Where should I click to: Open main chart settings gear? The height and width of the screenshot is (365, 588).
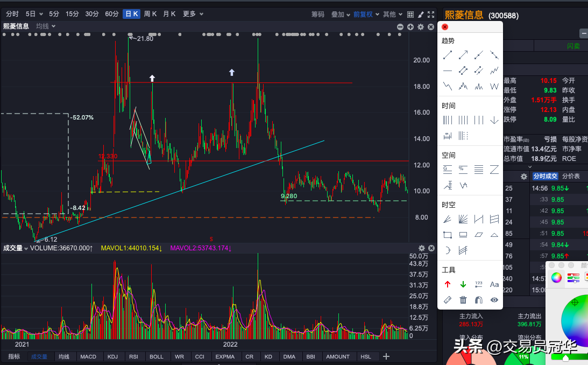(421, 26)
